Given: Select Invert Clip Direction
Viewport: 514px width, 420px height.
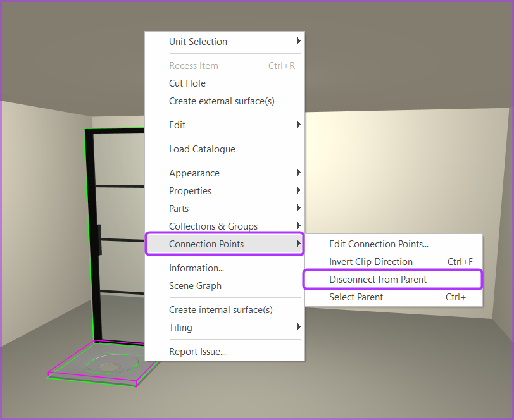Looking at the screenshot, I should [x=394, y=262].
